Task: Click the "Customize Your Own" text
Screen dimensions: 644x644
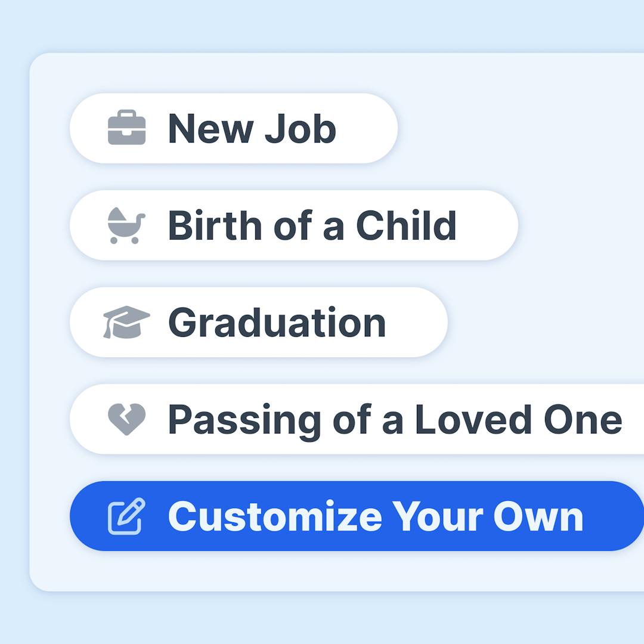Action: [376, 516]
